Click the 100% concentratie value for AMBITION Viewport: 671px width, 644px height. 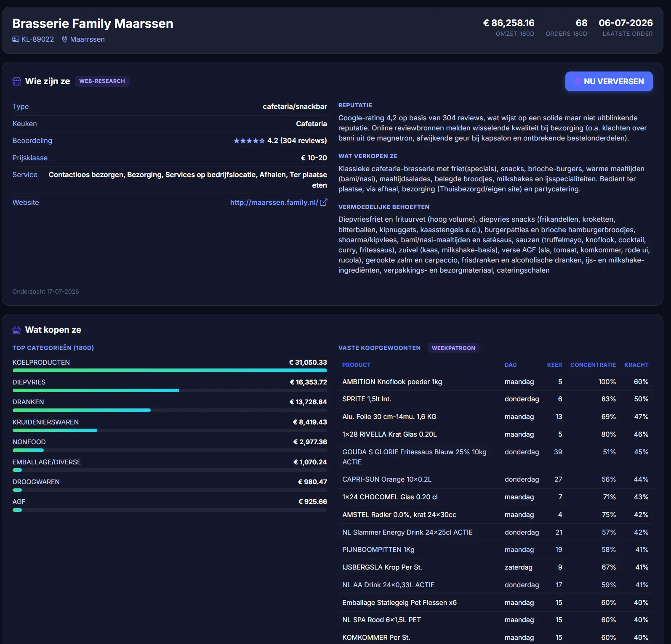(x=607, y=382)
